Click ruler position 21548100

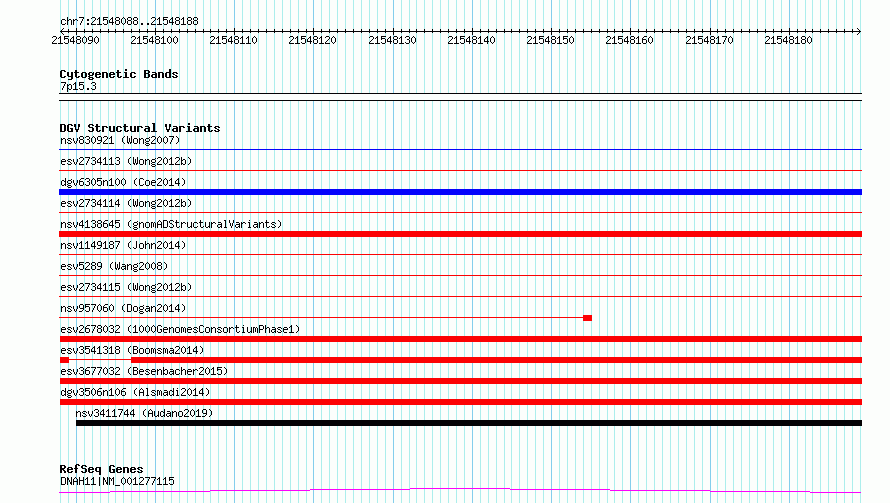click(x=154, y=40)
